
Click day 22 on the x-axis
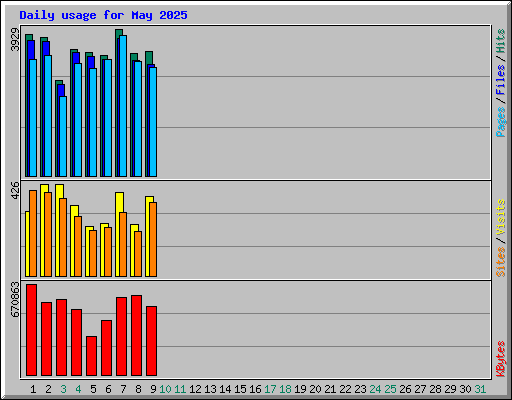[x=345, y=389]
